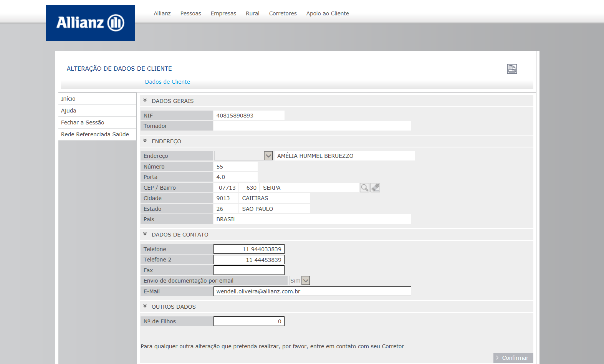The height and width of the screenshot is (364, 604).
Task: Open the Apoio ao Cliente menu
Action: pos(328,13)
